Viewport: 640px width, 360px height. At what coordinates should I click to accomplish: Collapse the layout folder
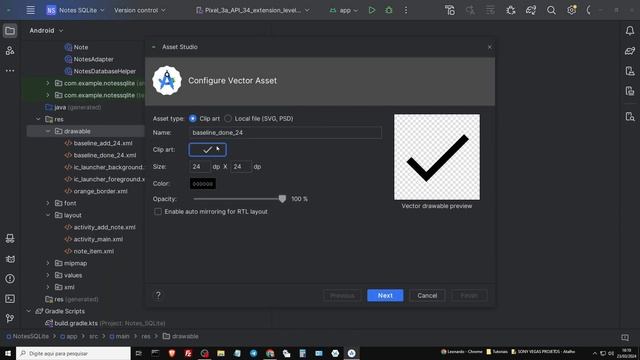(x=48, y=215)
